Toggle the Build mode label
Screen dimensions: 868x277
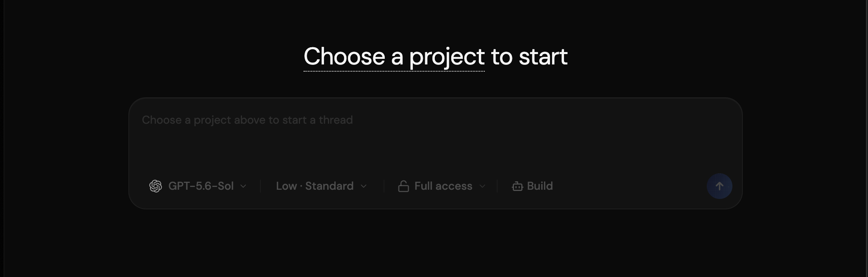pos(540,186)
